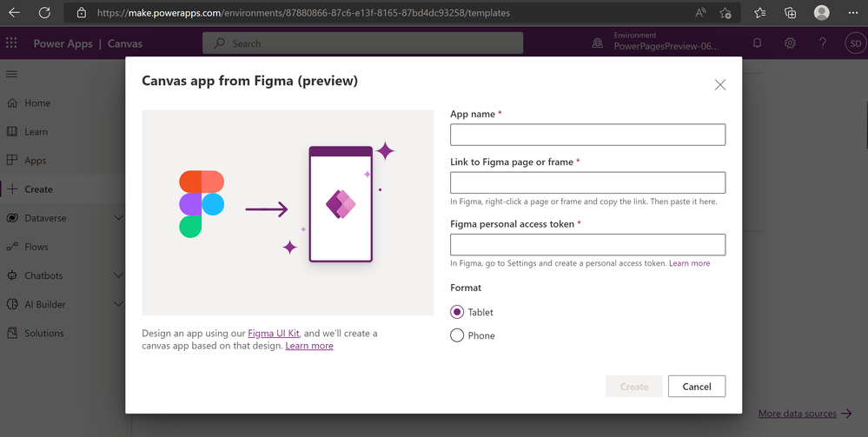Click the App name input field
Viewport: 868px width, 437px height.
pyautogui.click(x=588, y=135)
